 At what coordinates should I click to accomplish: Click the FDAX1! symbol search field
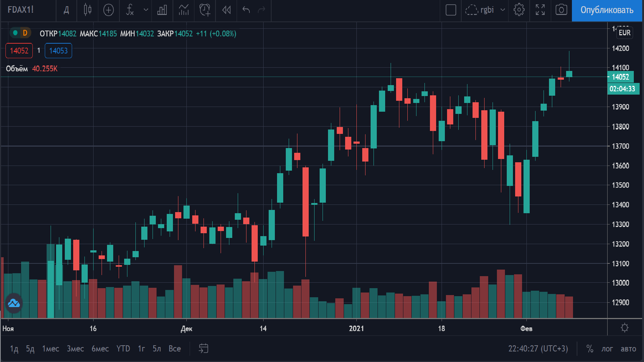21,10
